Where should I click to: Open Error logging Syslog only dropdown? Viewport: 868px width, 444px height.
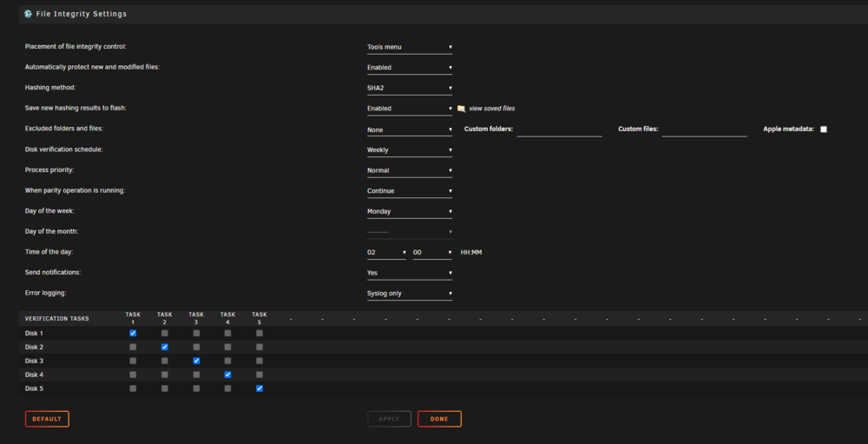click(410, 293)
